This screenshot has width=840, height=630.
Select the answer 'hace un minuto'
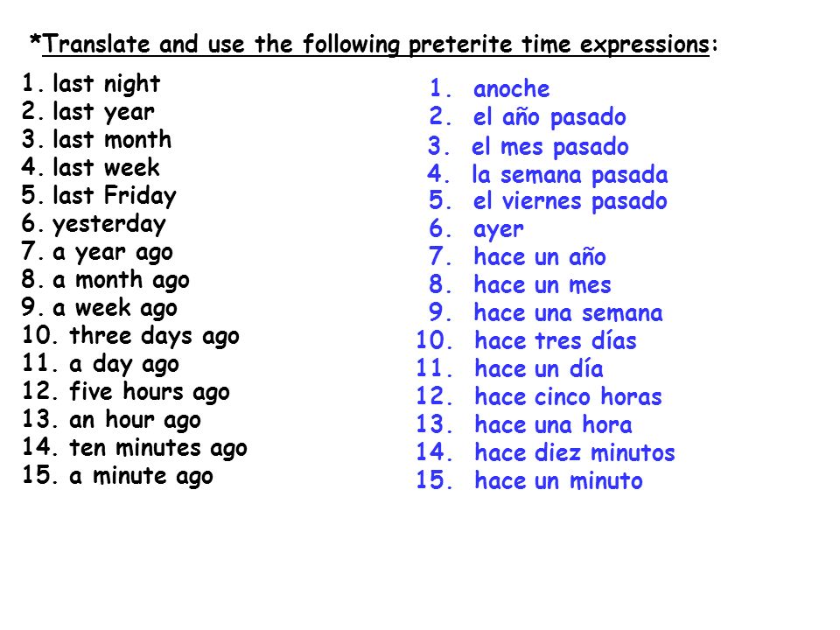[559, 480]
